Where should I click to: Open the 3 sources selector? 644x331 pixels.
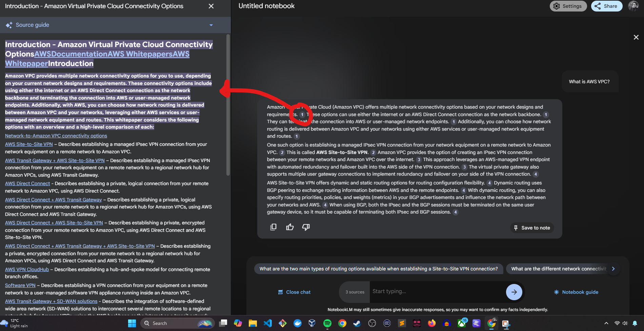tap(355, 292)
